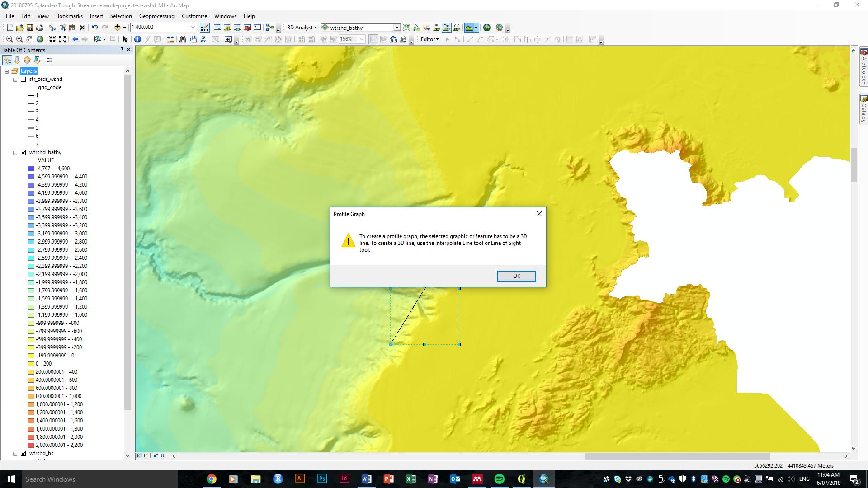
Task: Select the Interpolate Point tool
Action: [x=437, y=28]
